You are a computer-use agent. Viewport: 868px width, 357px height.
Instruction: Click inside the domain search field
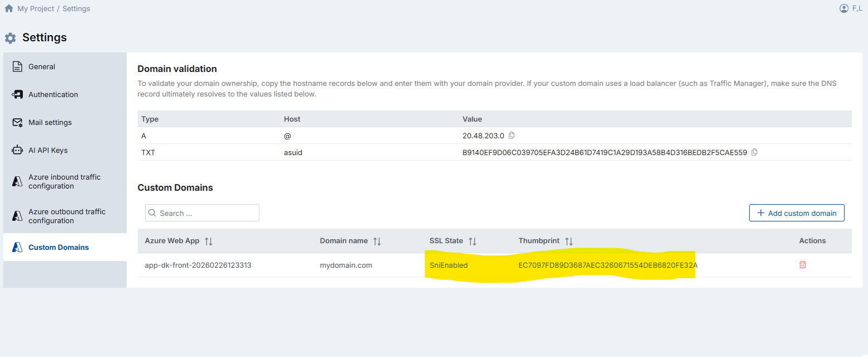click(201, 213)
